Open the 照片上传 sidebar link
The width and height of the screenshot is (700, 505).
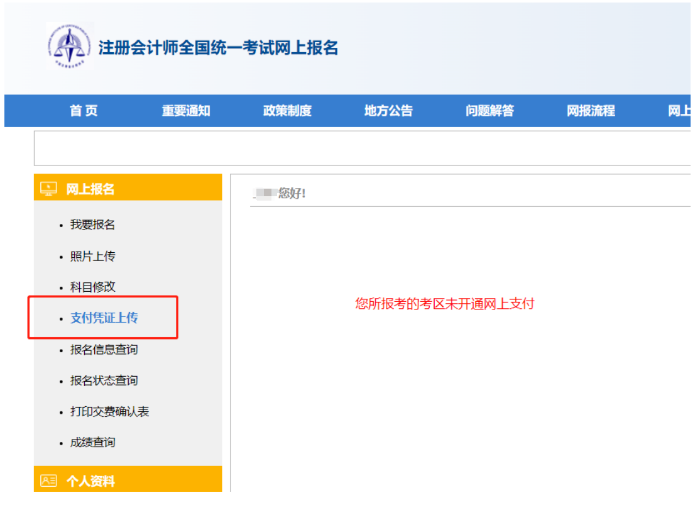point(92,256)
